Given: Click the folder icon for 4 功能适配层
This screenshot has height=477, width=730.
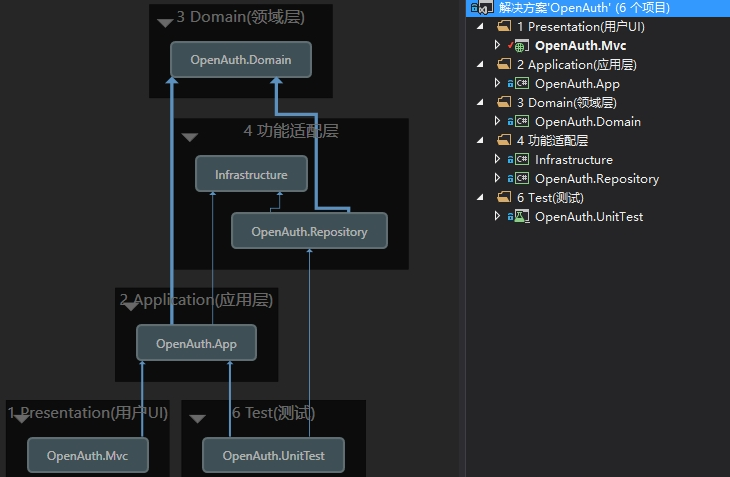Looking at the screenshot, I should click(504, 141).
